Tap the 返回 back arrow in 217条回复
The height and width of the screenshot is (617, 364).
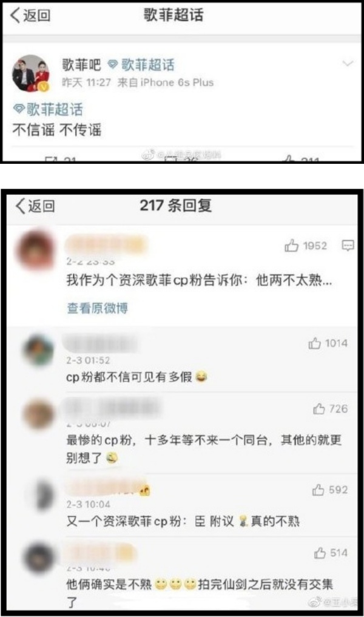pyautogui.click(x=35, y=206)
